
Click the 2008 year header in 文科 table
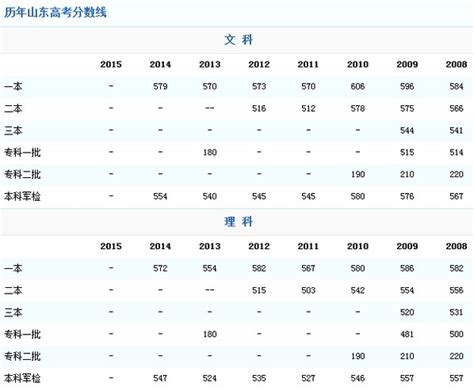[456, 64]
